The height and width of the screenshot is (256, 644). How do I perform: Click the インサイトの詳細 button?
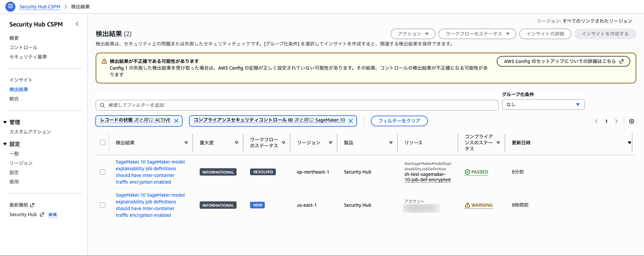545,34
